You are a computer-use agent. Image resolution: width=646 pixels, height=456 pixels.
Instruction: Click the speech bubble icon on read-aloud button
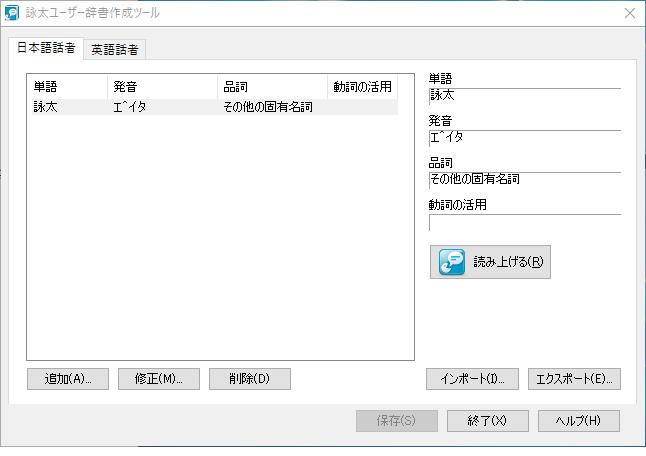452,262
